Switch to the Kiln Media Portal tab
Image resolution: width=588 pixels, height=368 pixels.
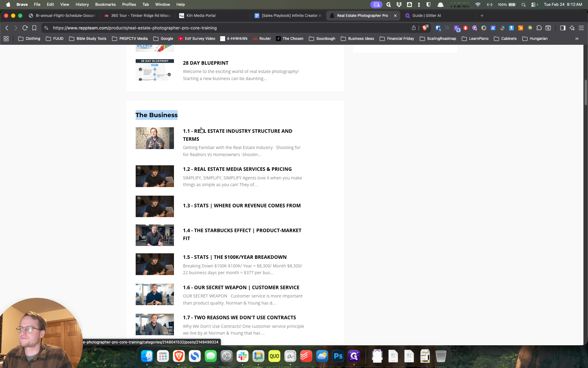click(213, 16)
